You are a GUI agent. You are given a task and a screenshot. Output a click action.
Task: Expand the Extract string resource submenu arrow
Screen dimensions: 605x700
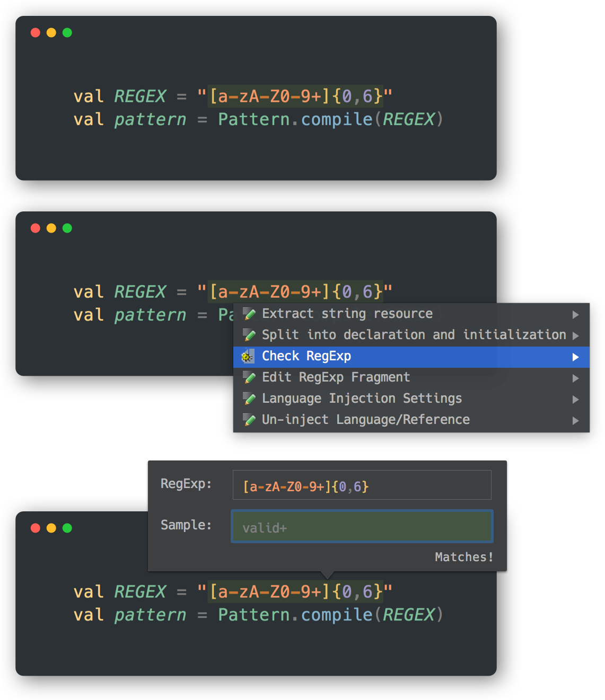pos(576,314)
